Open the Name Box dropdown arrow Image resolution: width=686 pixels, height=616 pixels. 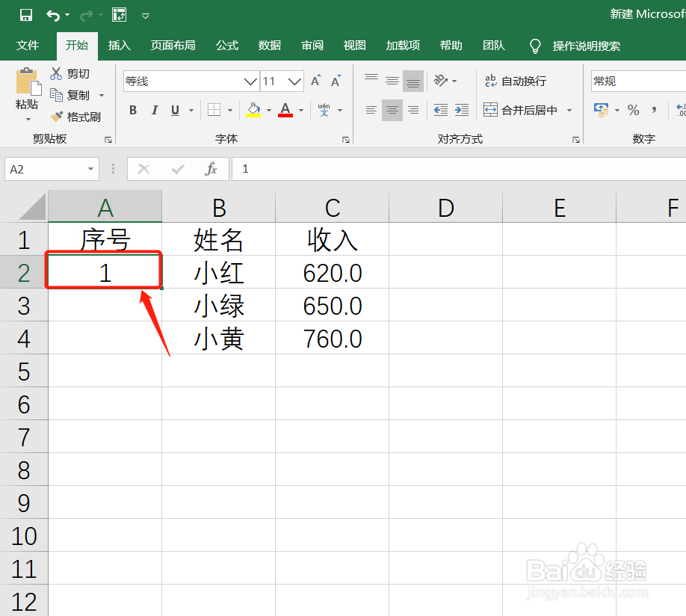coord(90,169)
